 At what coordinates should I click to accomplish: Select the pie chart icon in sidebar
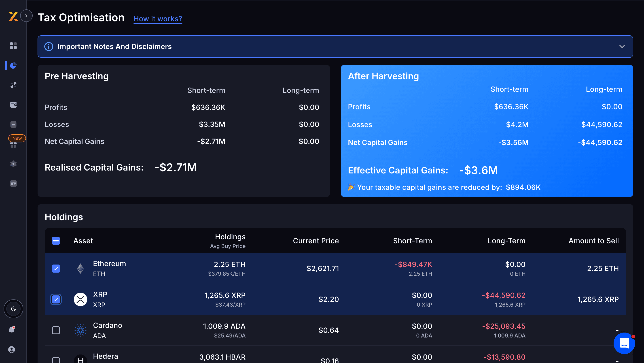pyautogui.click(x=13, y=65)
